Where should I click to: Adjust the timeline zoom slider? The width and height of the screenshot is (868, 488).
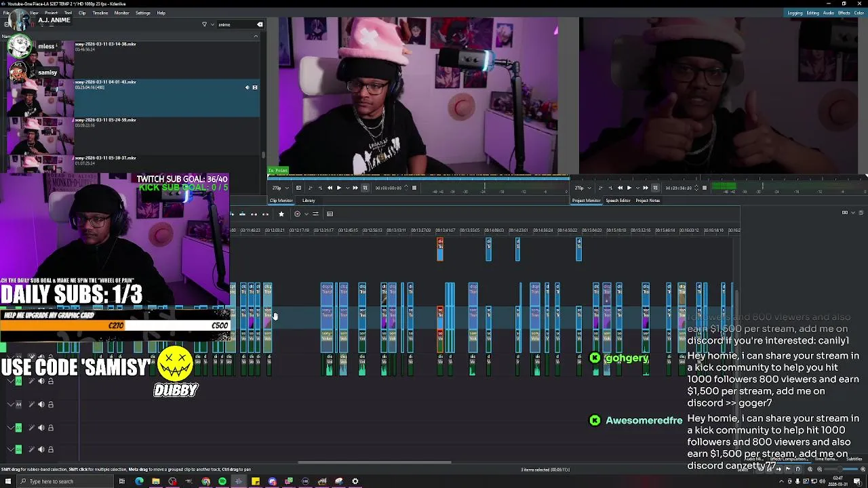(841, 469)
